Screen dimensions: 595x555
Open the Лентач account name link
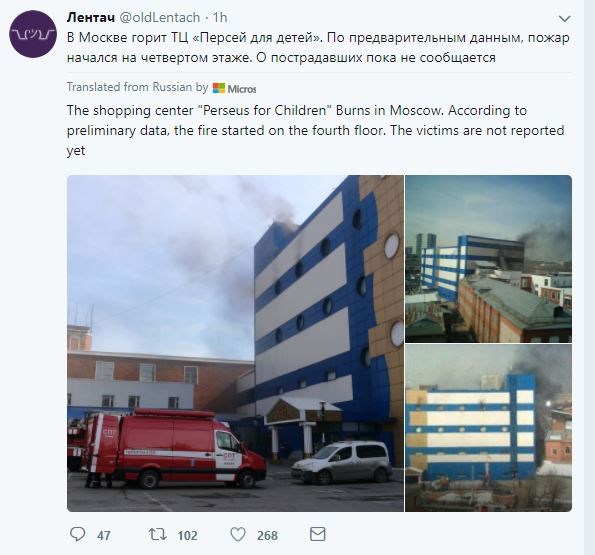tap(91, 17)
